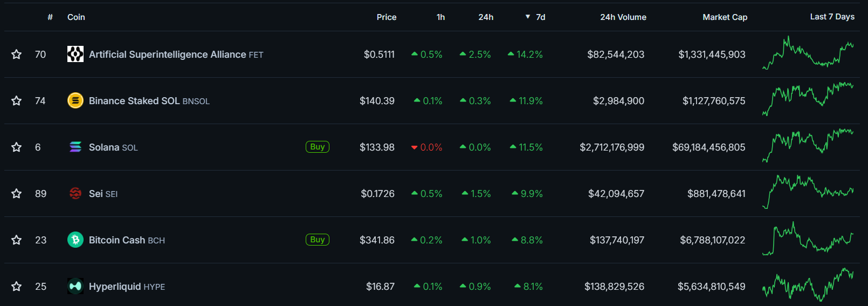Image resolution: width=868 pixels, height=306 pixels.
Task: Sort by the Price column header
Action: pos(386,17)
